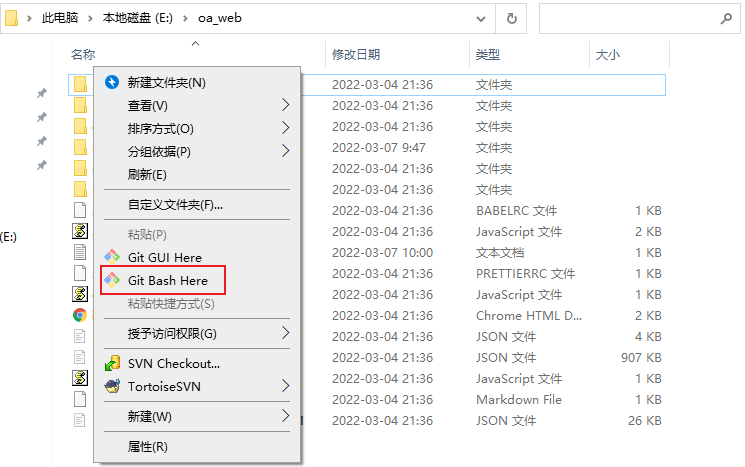Click the SVN Checkout arrow icon
This screenshot has height=467, width=745.
[112, 363]
